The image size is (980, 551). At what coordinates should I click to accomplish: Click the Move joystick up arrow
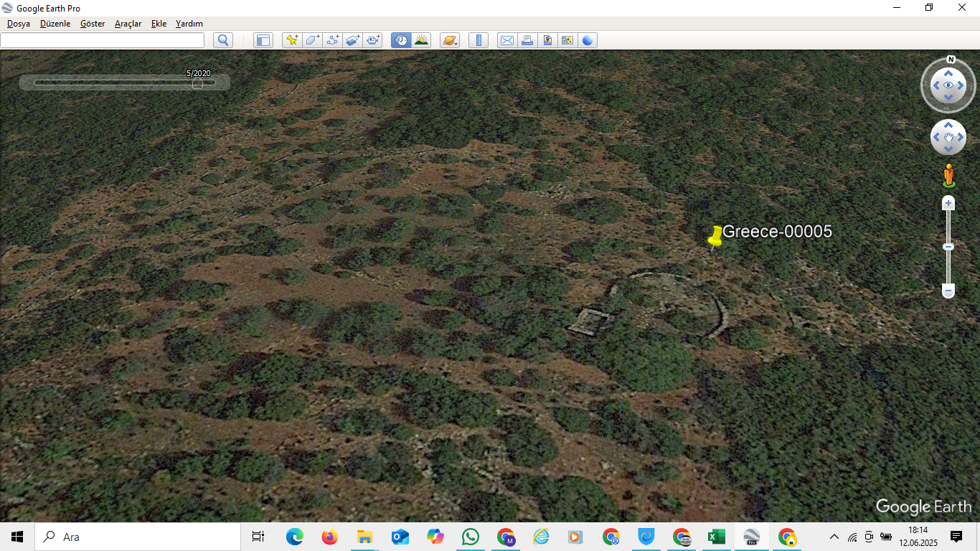[x=948, y=125]
